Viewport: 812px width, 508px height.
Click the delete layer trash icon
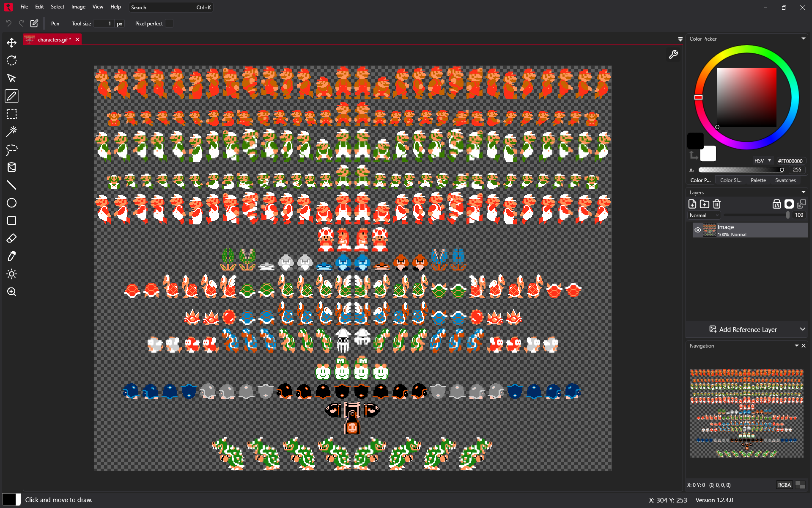[716, 204]
